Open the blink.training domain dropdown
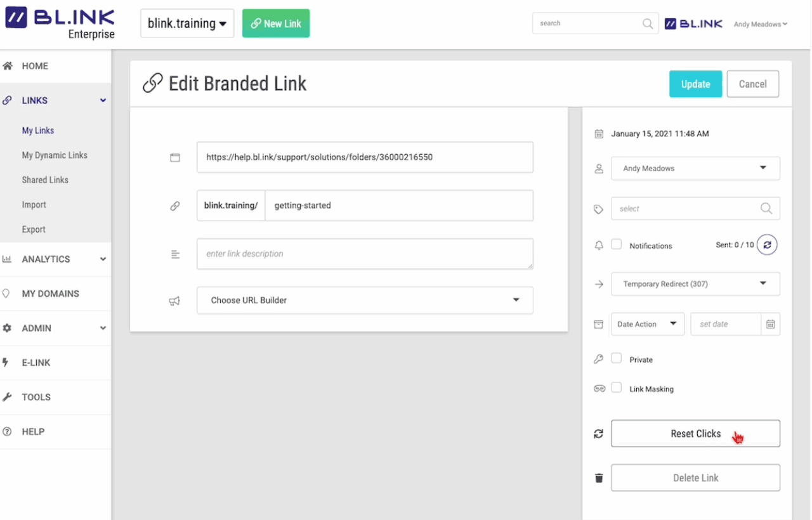The width and height of the screenshot is (812, 520). [x=187, y=23]
